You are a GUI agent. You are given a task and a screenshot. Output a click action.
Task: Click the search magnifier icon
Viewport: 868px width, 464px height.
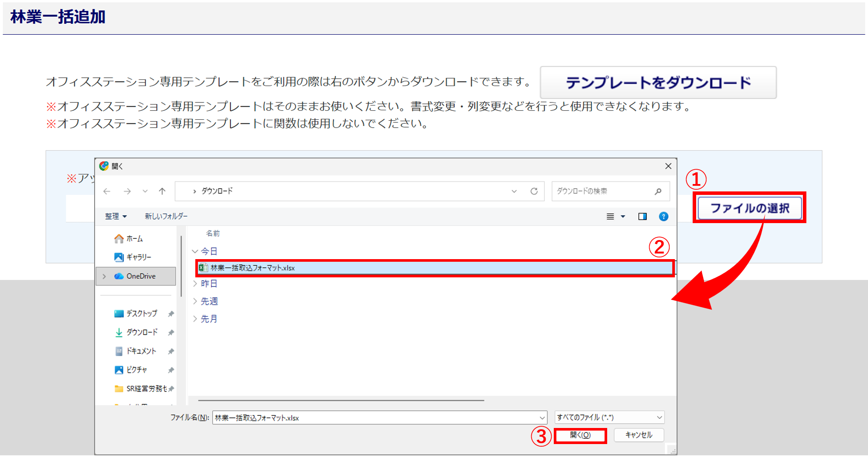pyautogui.click(x=658, y=191)
